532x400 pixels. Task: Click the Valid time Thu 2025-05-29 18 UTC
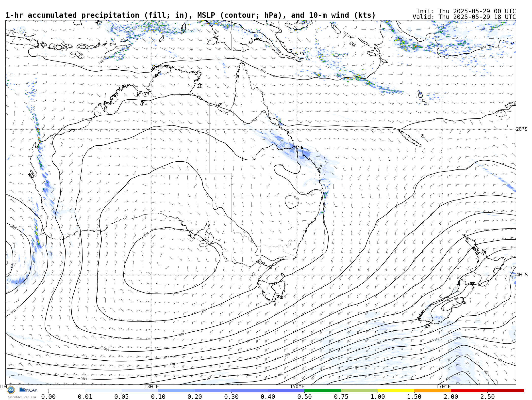tap(464, 17)
